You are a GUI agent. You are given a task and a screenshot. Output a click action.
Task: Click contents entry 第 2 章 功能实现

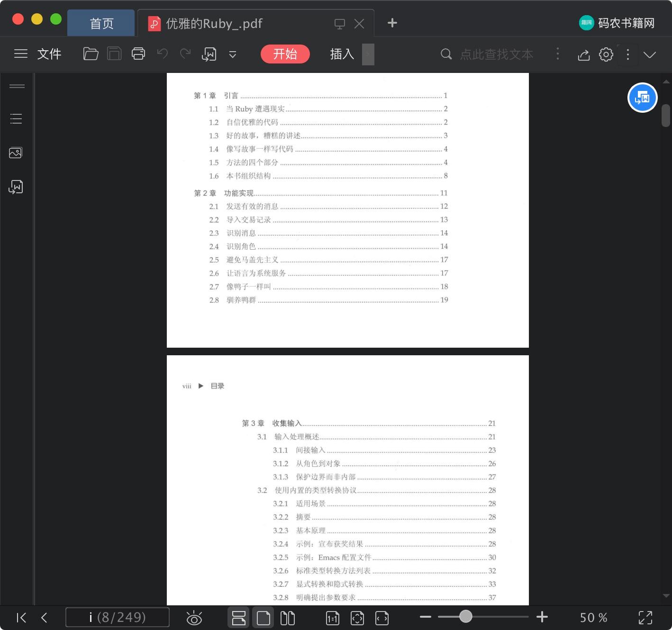click(321, 193)
